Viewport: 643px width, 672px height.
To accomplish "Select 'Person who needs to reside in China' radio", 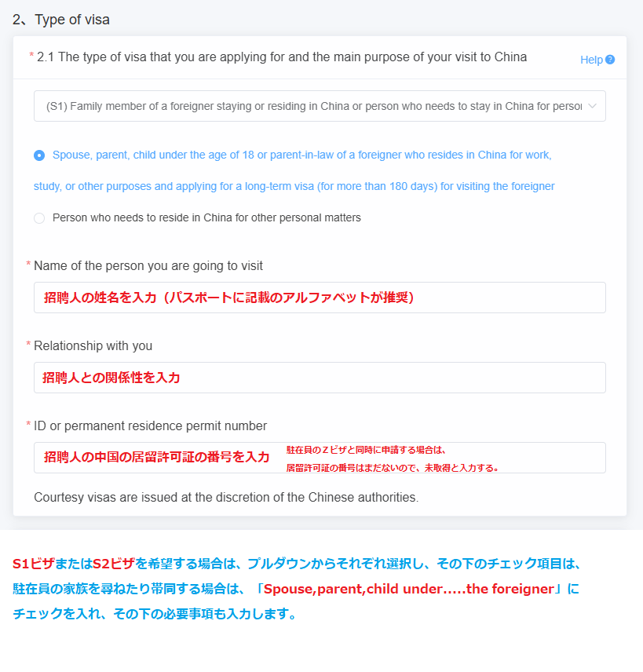I will tap(39, 218).
